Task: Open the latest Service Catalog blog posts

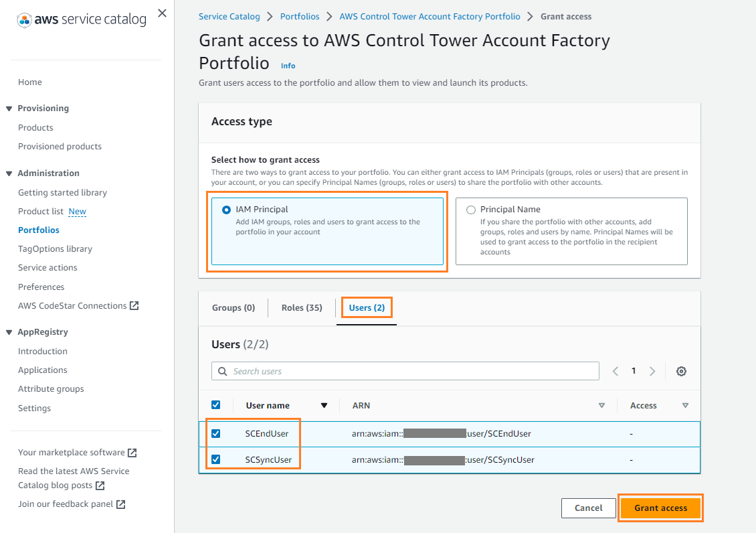Action: 74,477
